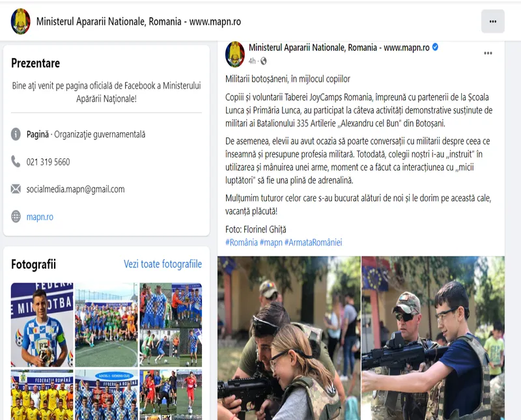521x420 pixels.
Task: Click the public globe privacy icon
Action: click(x=264, y=61)
